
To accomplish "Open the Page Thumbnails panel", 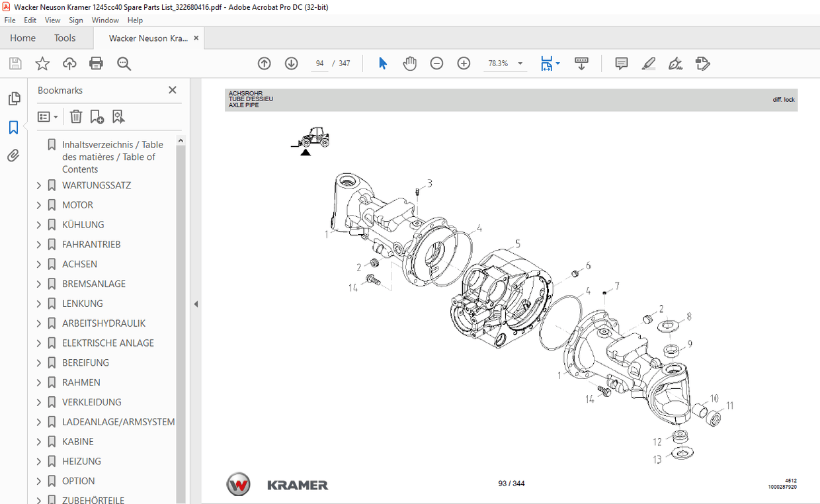I will pos(14,98).
